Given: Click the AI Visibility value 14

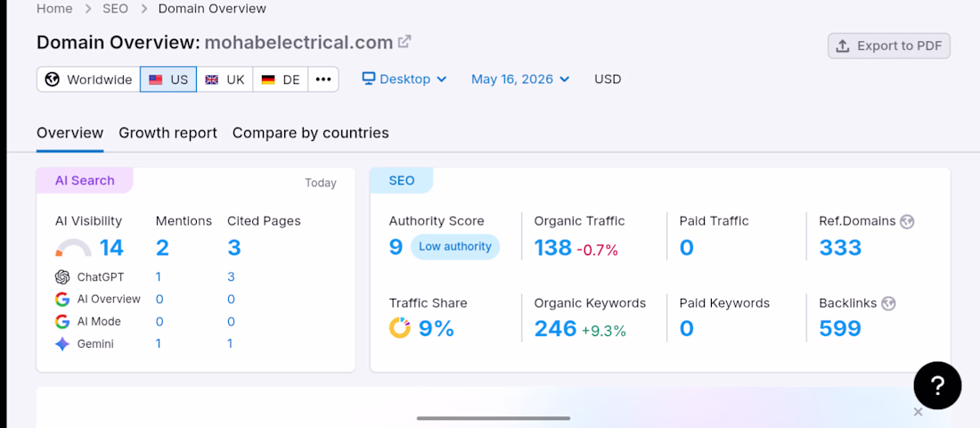Looking at the screenshot, I should (111, 248).
